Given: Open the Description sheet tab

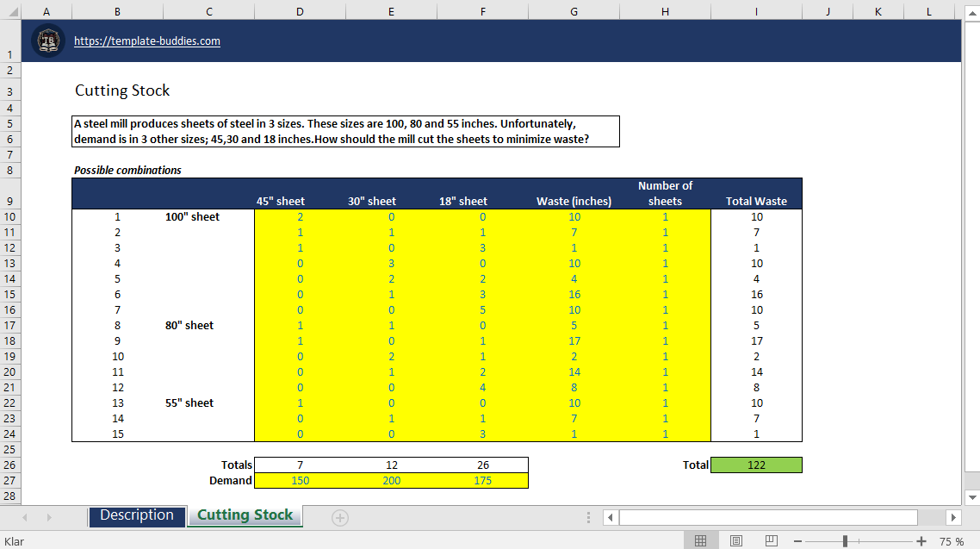Looking at the screenshot, I should [x=136, y=515].
